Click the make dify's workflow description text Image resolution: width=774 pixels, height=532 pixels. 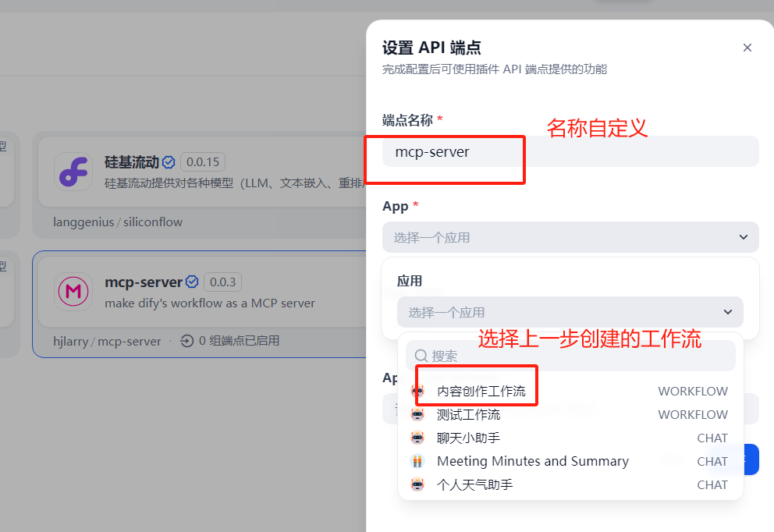(x=210, y=303)
